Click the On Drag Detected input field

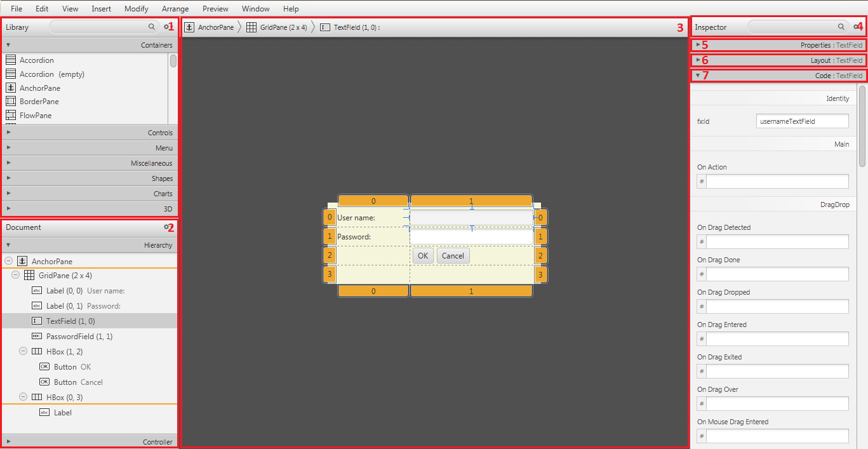click(x=777, y=242)
